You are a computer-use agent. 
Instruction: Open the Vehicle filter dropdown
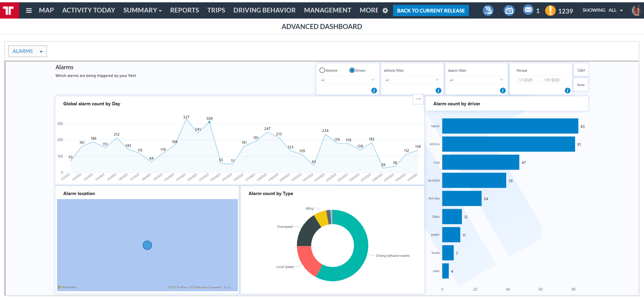[x=412, y=80]
